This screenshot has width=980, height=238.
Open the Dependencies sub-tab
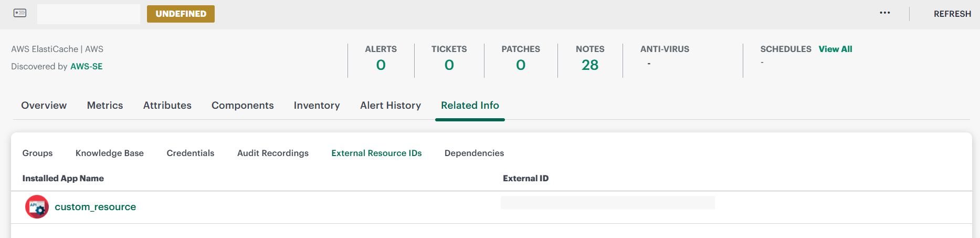474,153
